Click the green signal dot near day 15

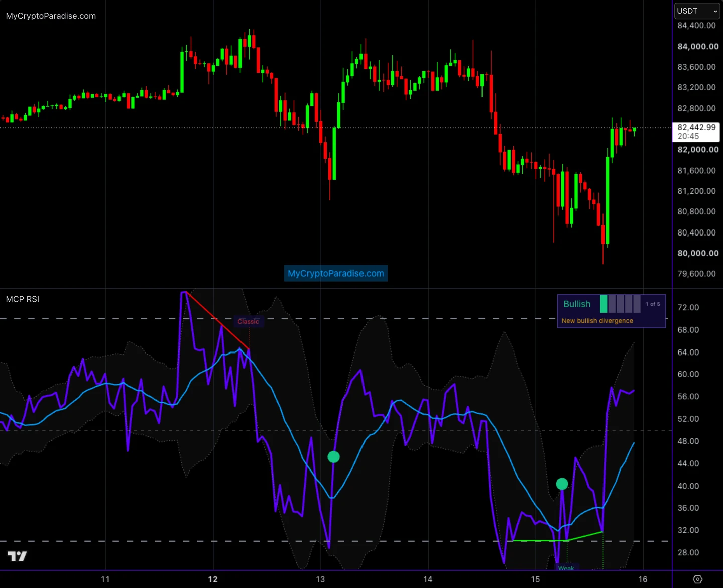click(562, 484)
